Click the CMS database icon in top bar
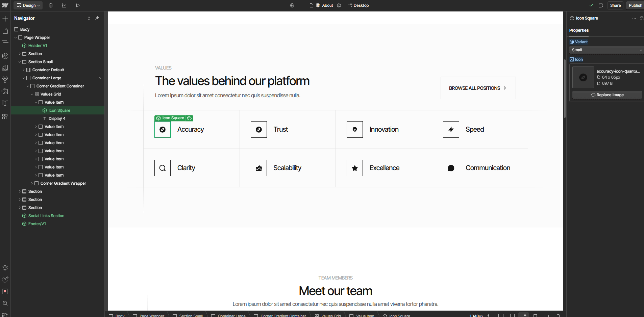Image resolution: width=644 pixels, height=317 pixels. (x=51, y=5)
